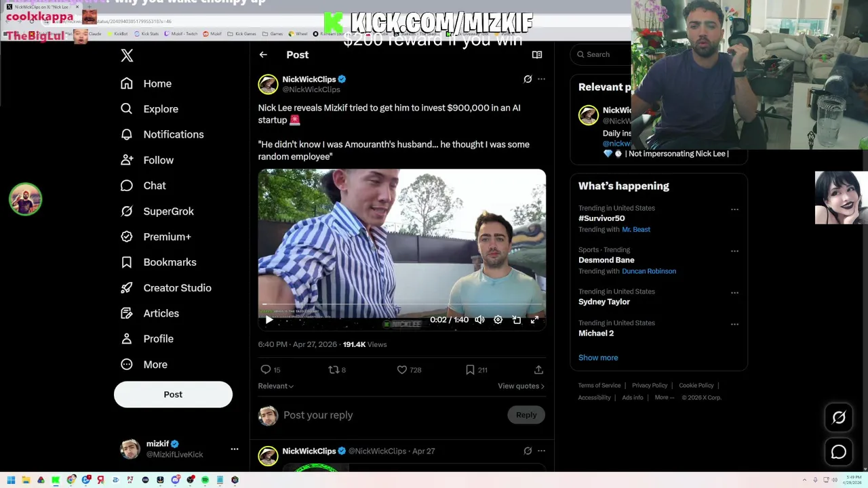
Task: Toggle picture-in-picture on video
Action: [x=516, y=320]
